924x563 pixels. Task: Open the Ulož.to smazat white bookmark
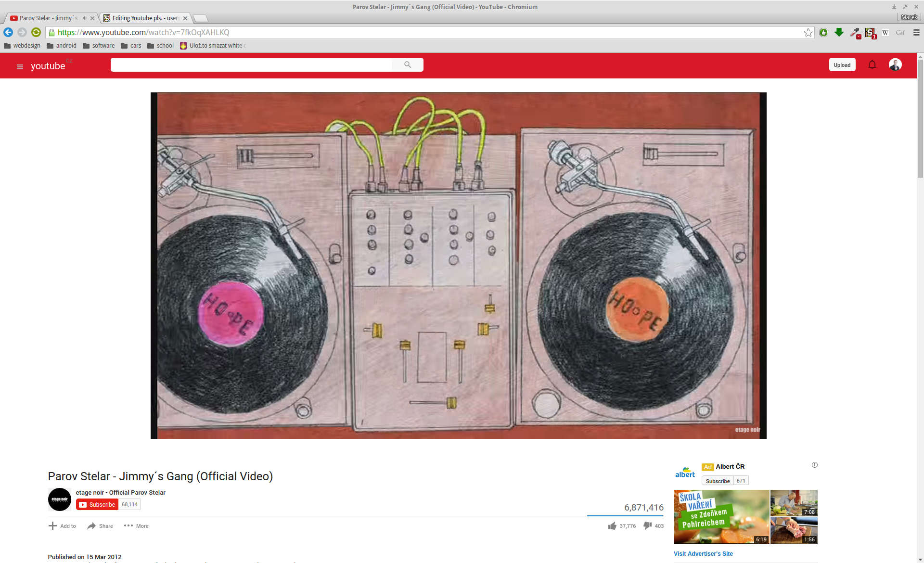(213, 46)
